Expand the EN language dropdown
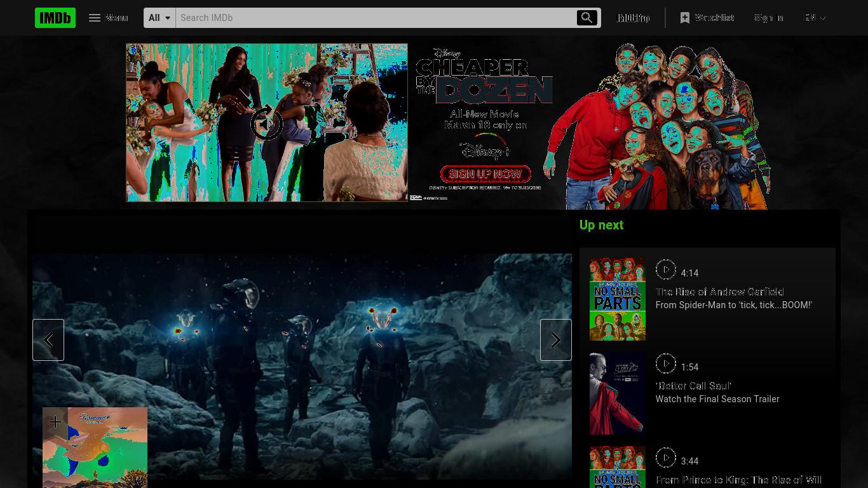868x488 pixels. coord(815,18)
